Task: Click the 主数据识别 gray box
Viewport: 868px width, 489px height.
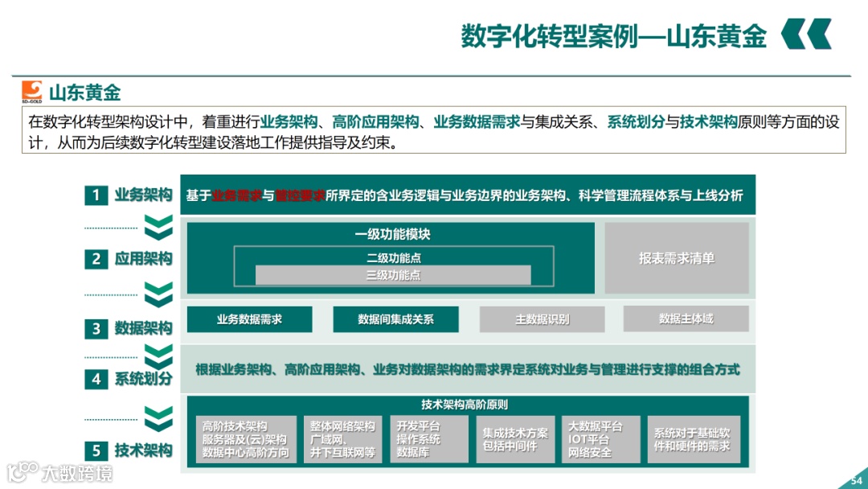Action: 542,319
